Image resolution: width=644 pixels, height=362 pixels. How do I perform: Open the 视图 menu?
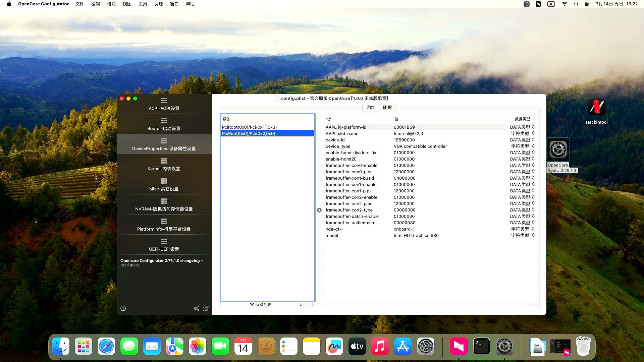coord(127,4)
